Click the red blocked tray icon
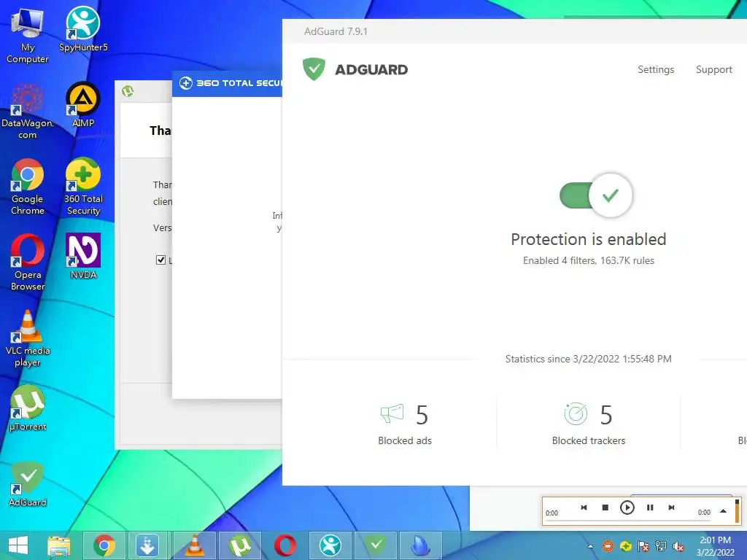 608,546
